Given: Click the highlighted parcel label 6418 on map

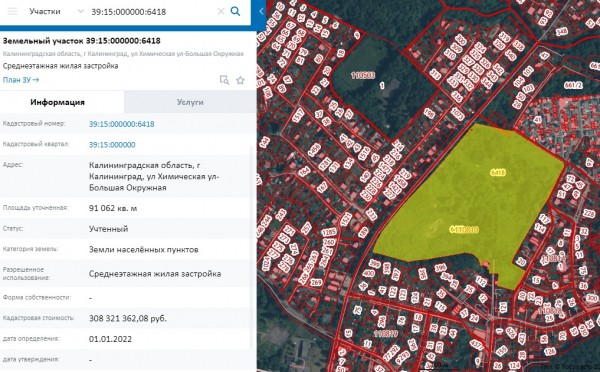Looking at the screenshot, I should click(x=498, y=172).
